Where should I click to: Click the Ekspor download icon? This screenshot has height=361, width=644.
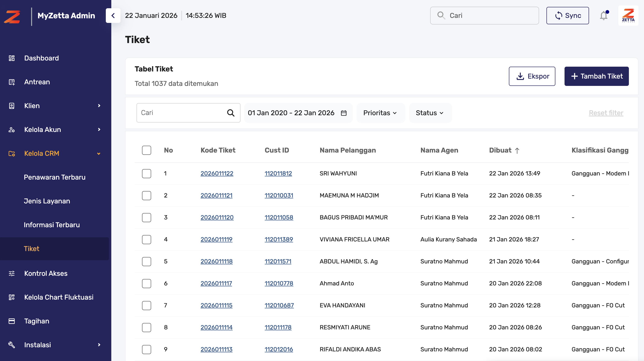click(x=520, y=76)
